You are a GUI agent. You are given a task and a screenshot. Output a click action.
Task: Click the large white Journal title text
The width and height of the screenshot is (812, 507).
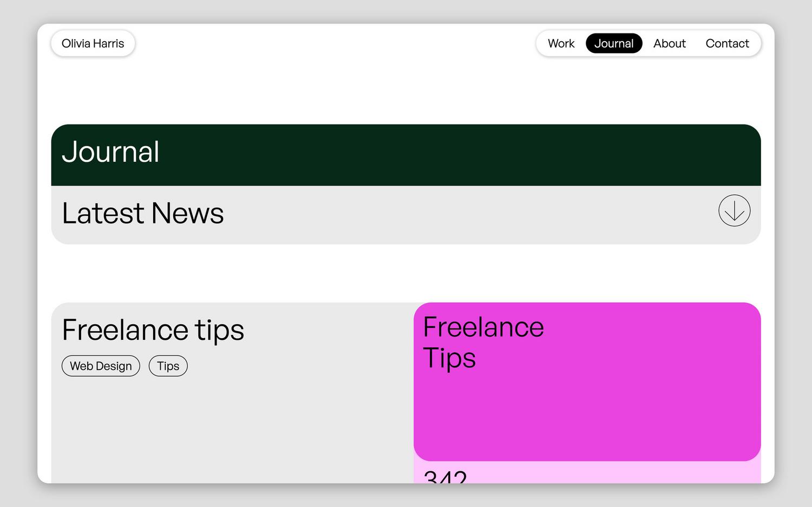[110, 152]
